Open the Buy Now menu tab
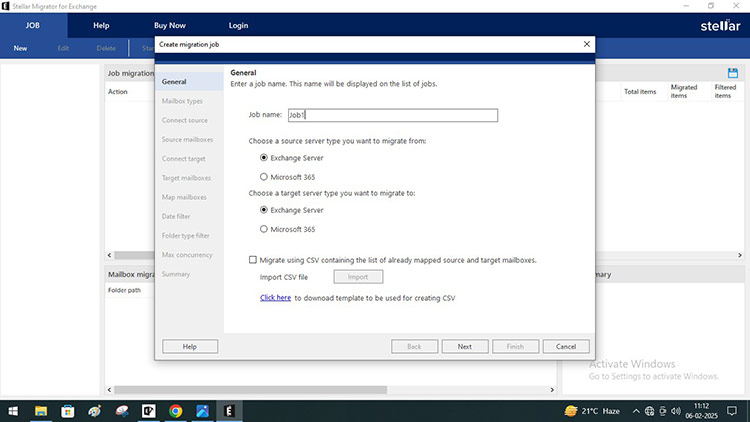This screenshot has height=422, width=750. (169, 25)
